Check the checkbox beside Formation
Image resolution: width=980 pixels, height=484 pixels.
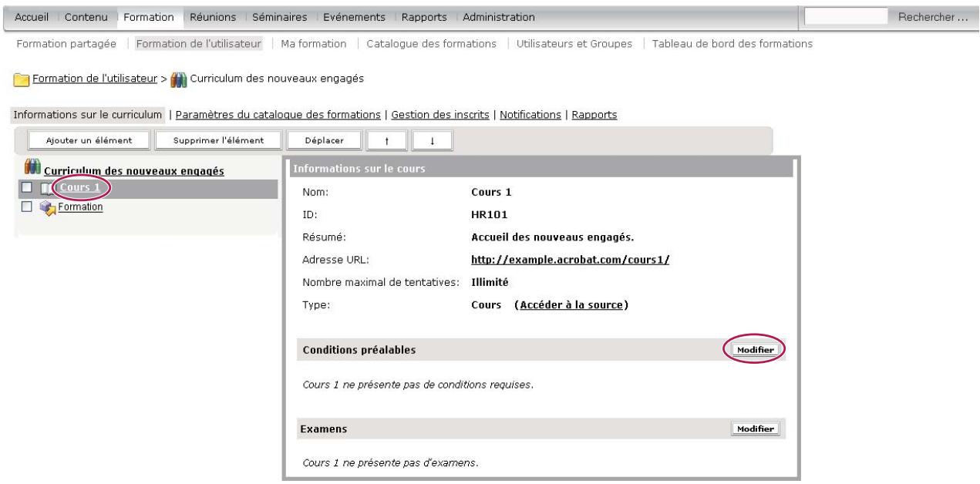(x=26, y=207)
